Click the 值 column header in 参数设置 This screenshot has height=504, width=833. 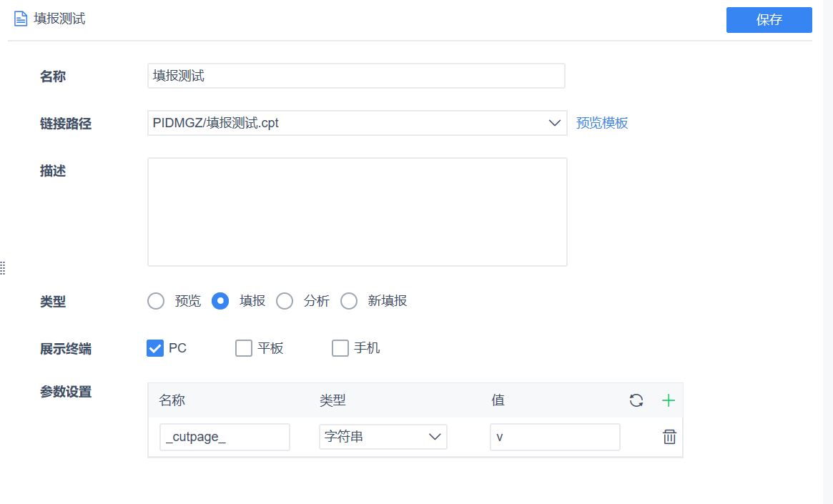(498, 400)
